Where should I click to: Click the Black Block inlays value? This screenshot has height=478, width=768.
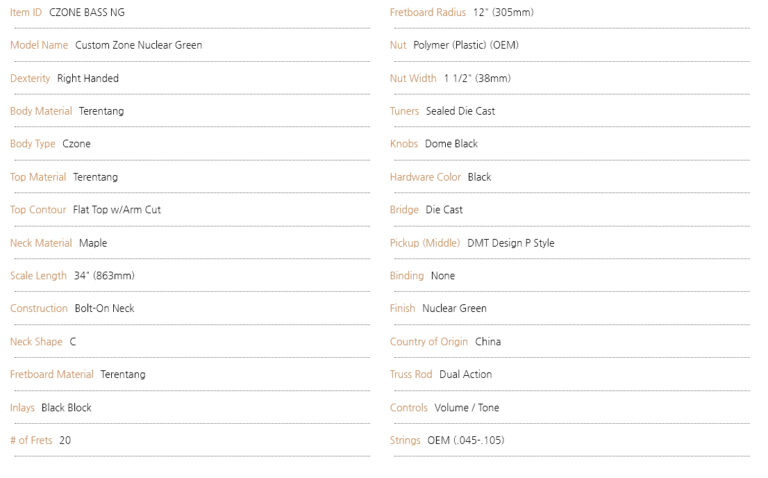pyautogui.click(x=66, y=407)
